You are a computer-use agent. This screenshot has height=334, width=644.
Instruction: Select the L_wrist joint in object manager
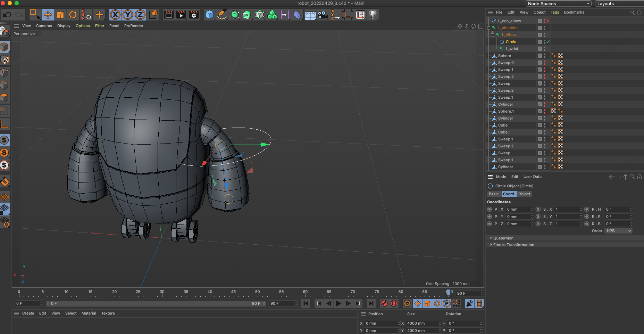(x=512, y=49)
